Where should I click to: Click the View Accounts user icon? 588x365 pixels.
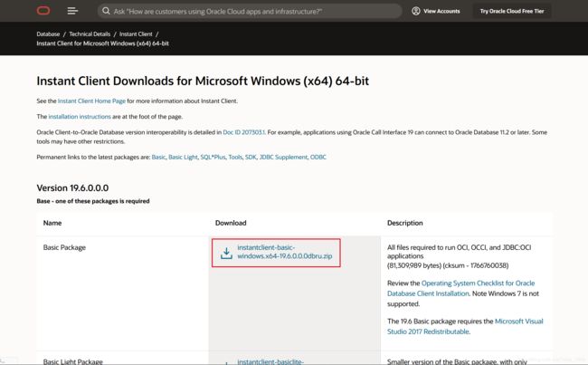click(415, 11)
